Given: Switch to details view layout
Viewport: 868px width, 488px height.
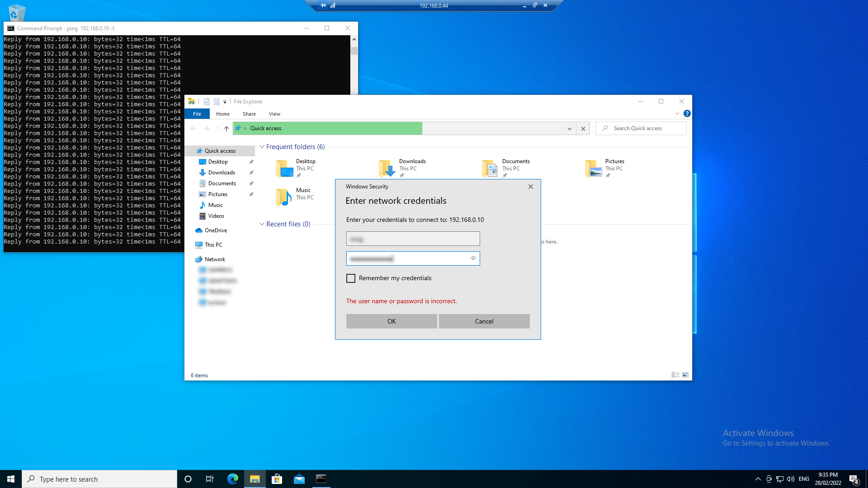Looking at the screenshot, I should [x=675, y=375].
